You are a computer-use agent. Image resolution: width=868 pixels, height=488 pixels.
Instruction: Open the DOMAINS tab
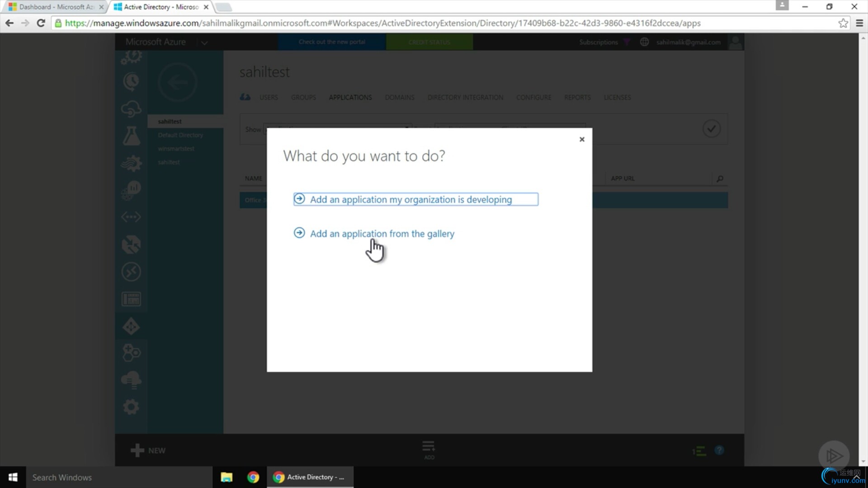(x=400, y=97)
